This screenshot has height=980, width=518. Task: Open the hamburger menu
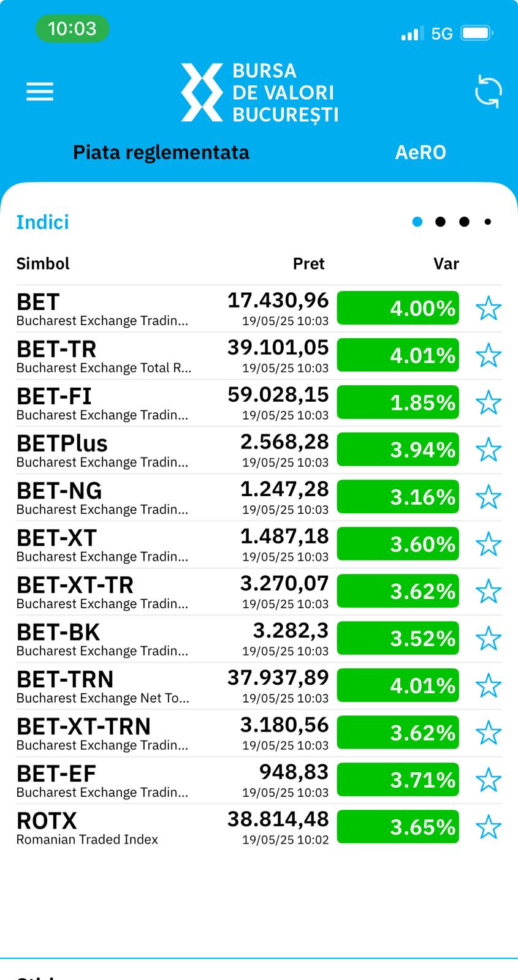coord(40,92)
